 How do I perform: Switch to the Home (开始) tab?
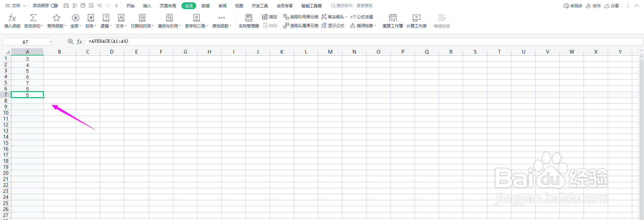[130, 6]
